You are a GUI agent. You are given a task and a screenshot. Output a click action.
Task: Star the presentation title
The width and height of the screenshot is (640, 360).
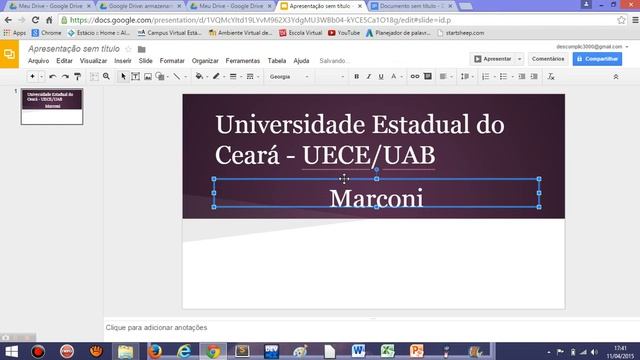point(128,49)
